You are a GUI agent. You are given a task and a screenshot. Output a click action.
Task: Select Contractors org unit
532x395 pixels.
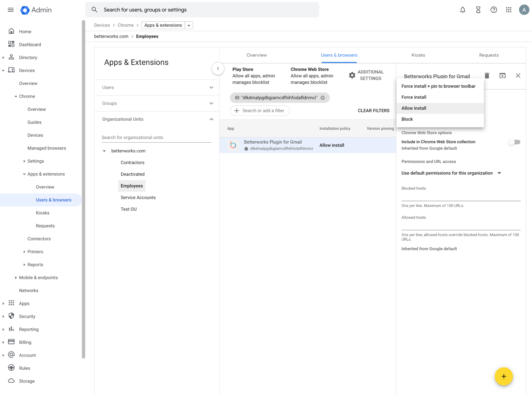pyautogui.click(x=132, y=163)
